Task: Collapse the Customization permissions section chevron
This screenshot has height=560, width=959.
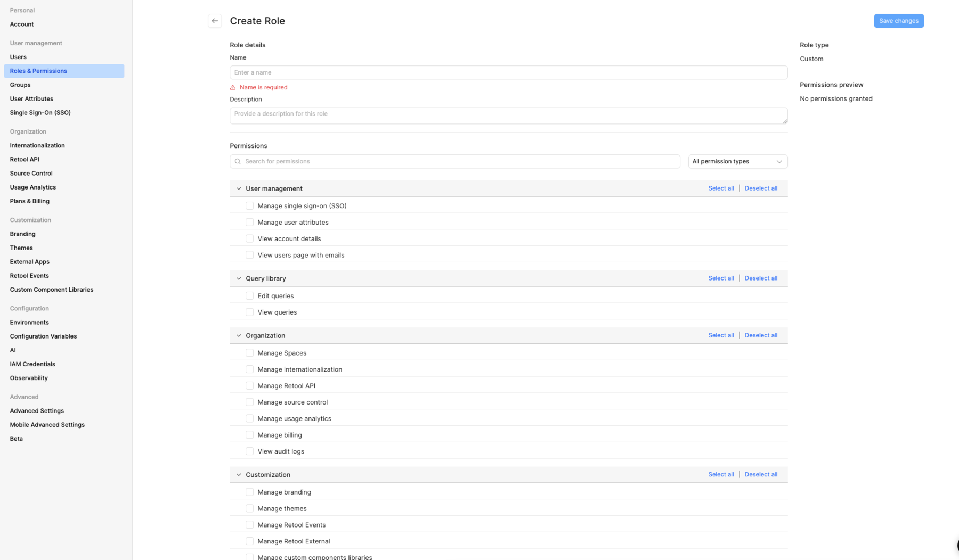Action: 239,474
